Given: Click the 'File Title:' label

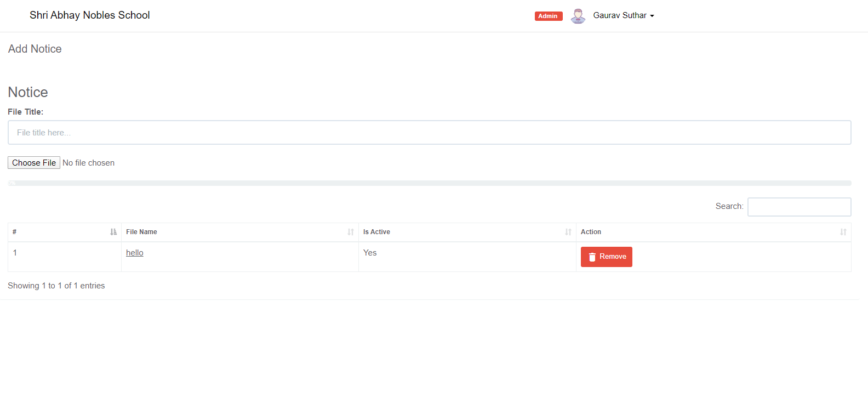Looking at the screenshot, I should [26, 112].
